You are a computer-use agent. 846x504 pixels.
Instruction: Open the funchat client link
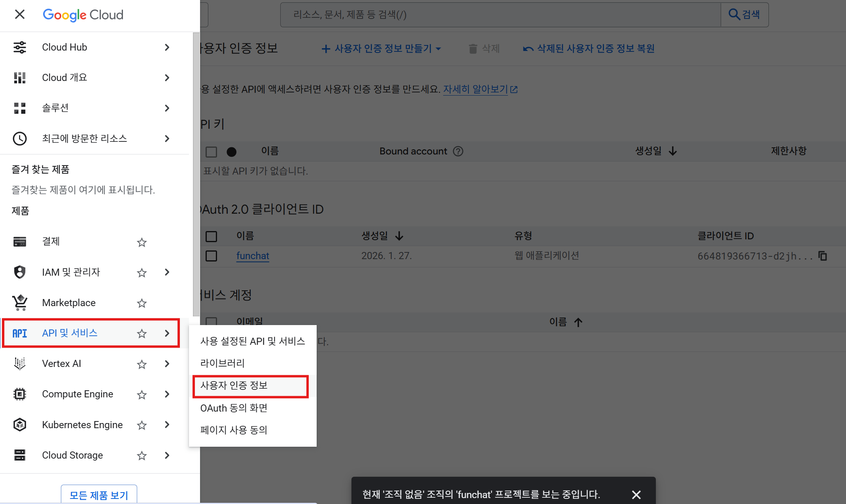[x=253, y=256]
